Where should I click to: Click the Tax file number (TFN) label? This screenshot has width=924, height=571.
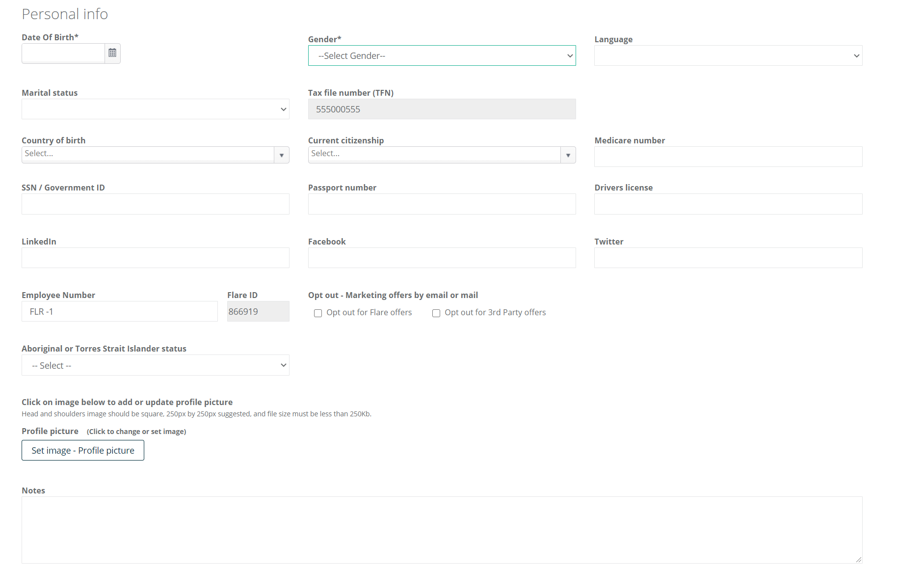(x=351, y=93)
